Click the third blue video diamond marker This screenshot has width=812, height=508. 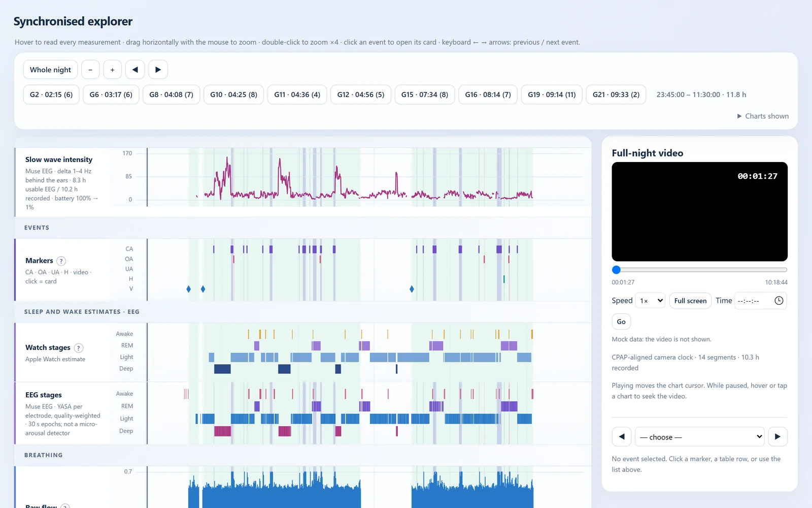[412, 289]
